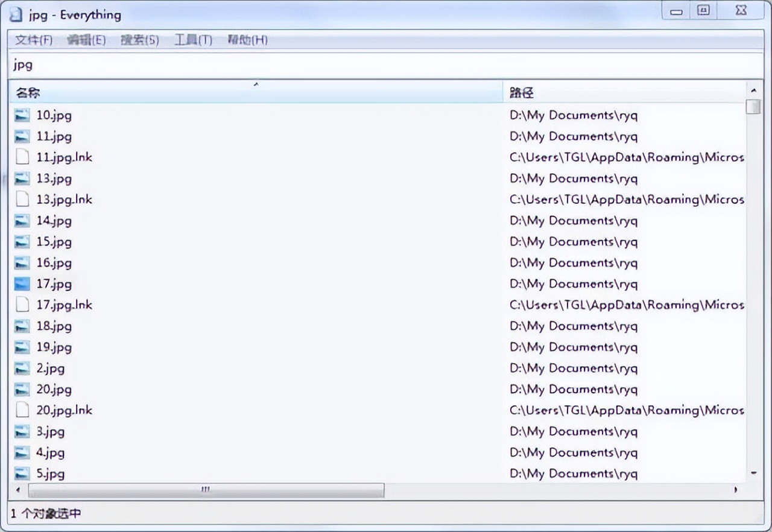Click the path of 20.jpg.lnk
This screenshot has width=772, height=532.
pyautogui.click(x=627, y=411)
